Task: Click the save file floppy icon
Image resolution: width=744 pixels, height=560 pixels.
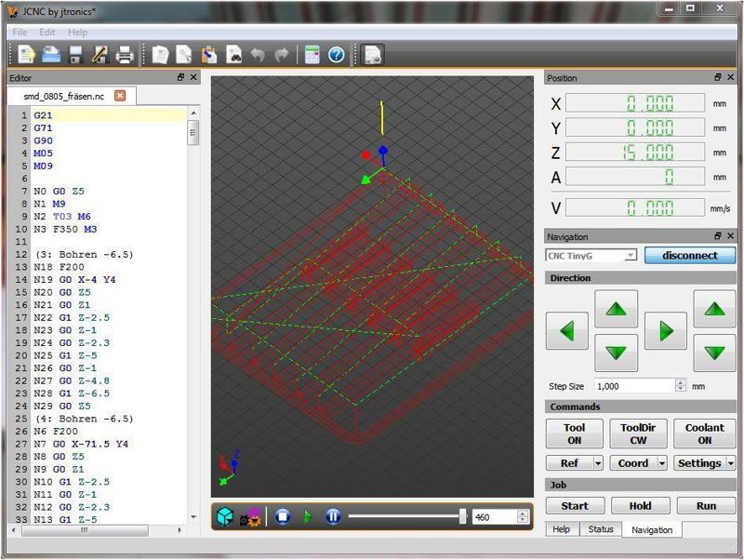Action: [x=75, y=55]
